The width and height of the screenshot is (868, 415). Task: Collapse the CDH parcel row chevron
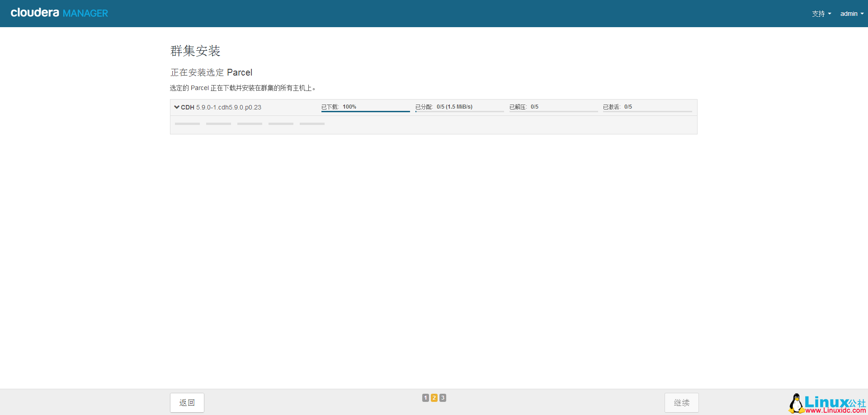(x=177, y=107)
